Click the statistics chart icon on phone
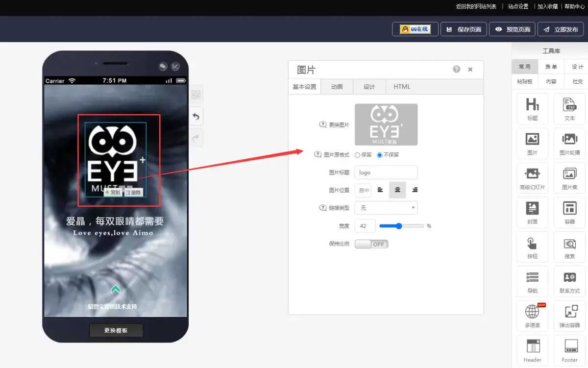Image resolution: width=588 pixels, height=368 pixels. pyautogui.click(x=175, y=66)
